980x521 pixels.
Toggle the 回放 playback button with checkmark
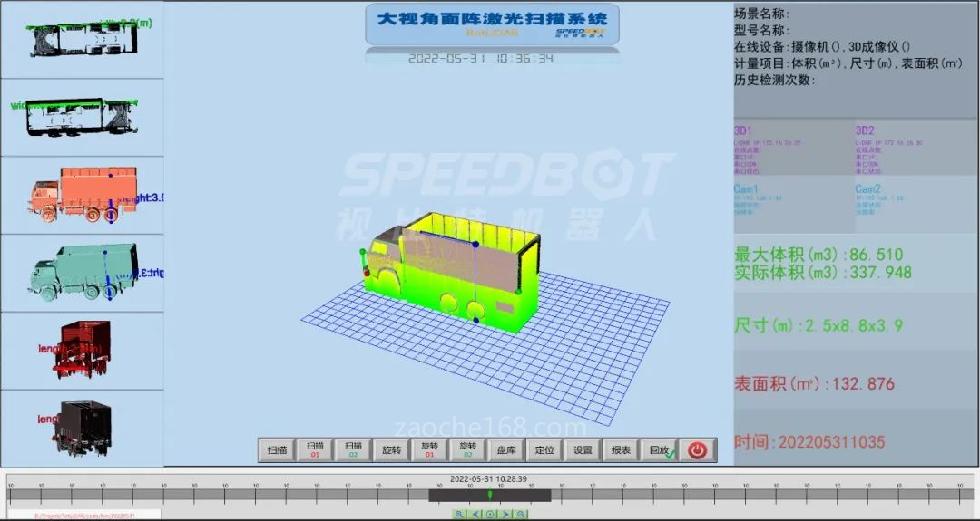[x=658, y=450]
